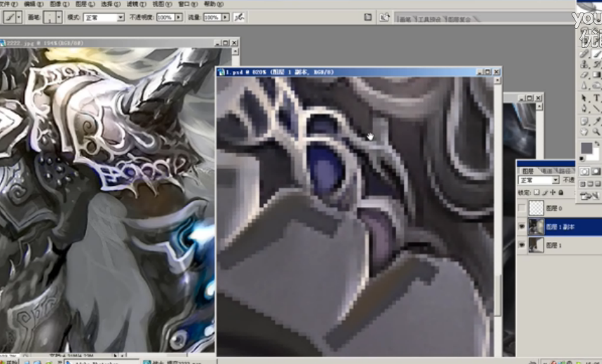
Task: Select the Notes tool
Action: tap(584, 121)
